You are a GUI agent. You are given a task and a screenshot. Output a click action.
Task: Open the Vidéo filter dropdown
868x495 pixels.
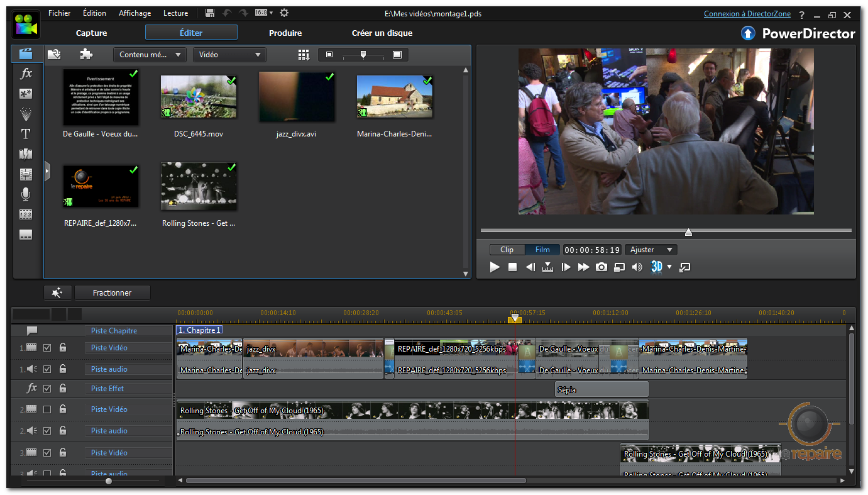tap(229, 55)
